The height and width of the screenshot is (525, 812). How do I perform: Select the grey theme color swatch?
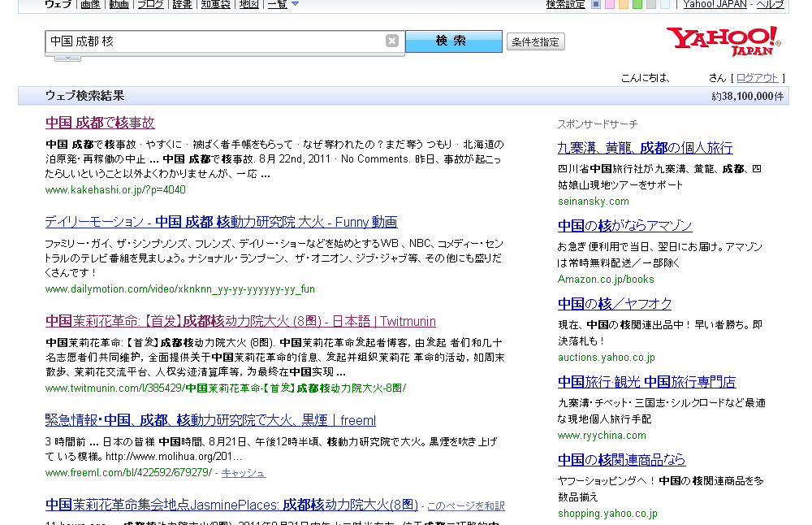pos(651,4)
